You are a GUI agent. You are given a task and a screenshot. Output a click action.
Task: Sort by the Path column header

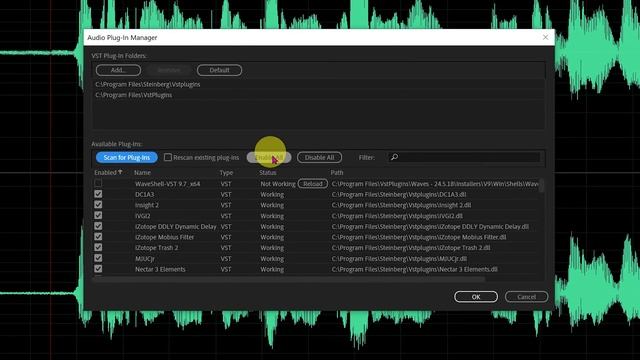click(x=337, y=173)
